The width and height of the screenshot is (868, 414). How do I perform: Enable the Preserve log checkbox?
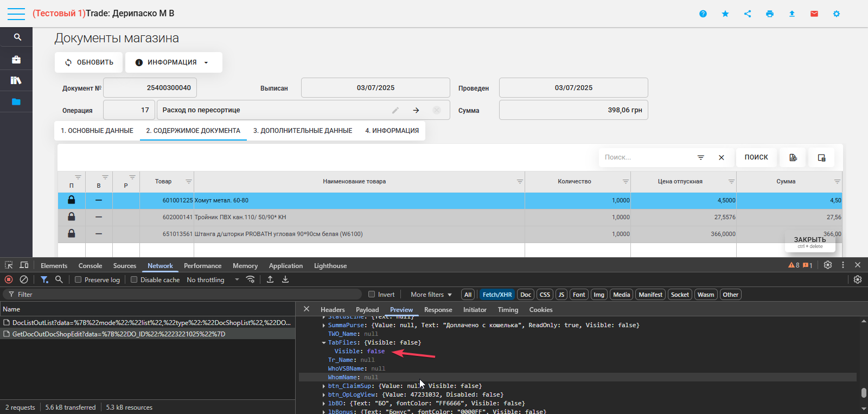(78, 279)
